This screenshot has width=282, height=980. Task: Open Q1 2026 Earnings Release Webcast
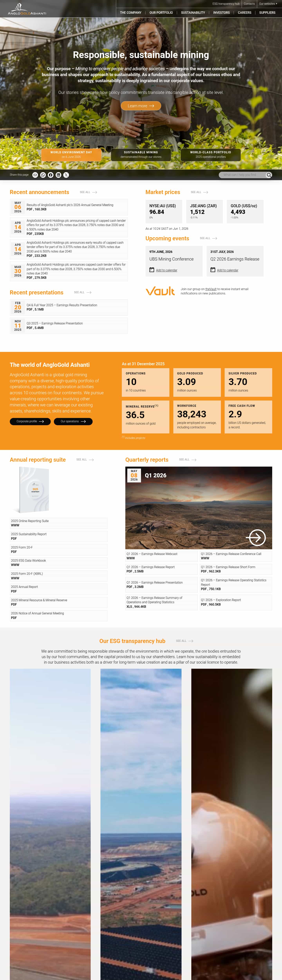[x=162, y=556]
